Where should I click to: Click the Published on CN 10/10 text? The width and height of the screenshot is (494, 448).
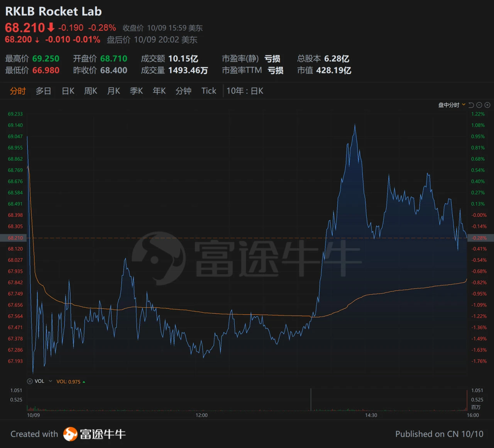pos(439,434)
